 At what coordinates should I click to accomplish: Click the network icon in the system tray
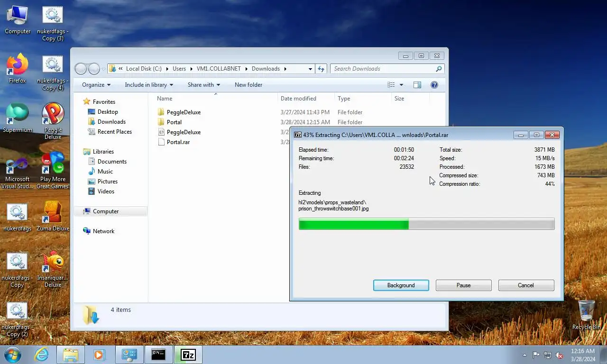coord(548,355)
